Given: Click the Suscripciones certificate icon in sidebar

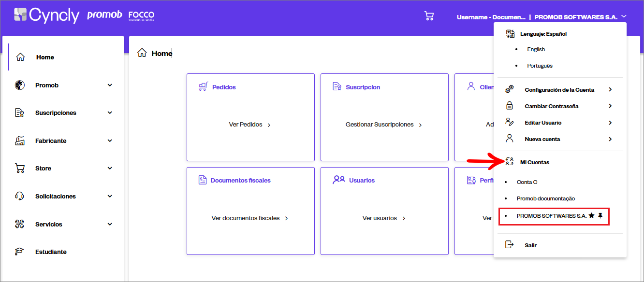Looking at the screenshot, I should coord(20,113).
